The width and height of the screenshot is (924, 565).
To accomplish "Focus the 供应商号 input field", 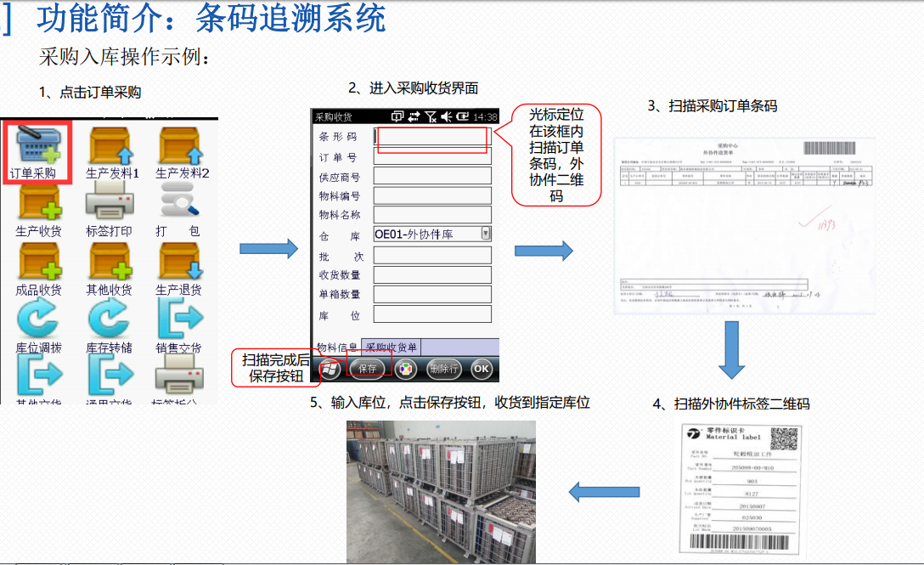I will click(432, 177).
